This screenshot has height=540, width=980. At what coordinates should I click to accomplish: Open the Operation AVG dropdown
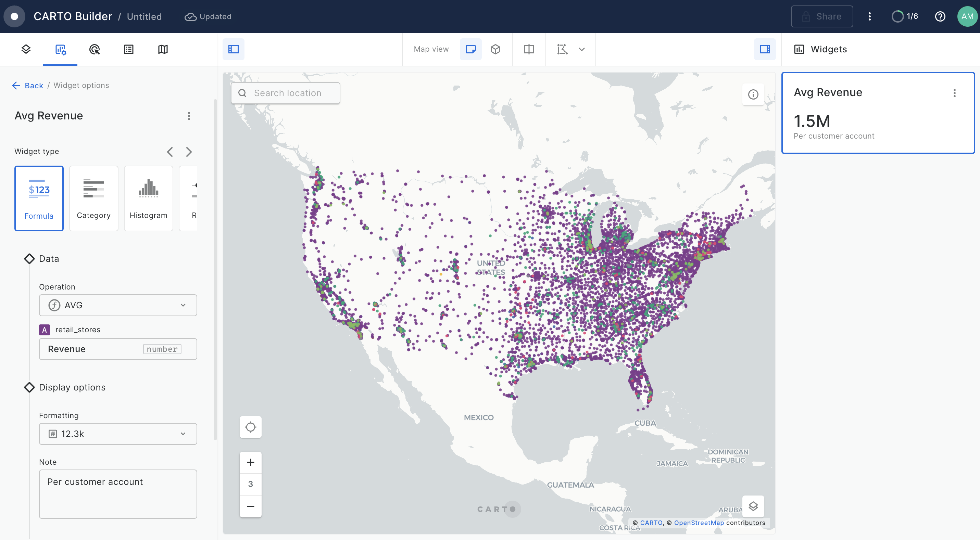point(118,305)
